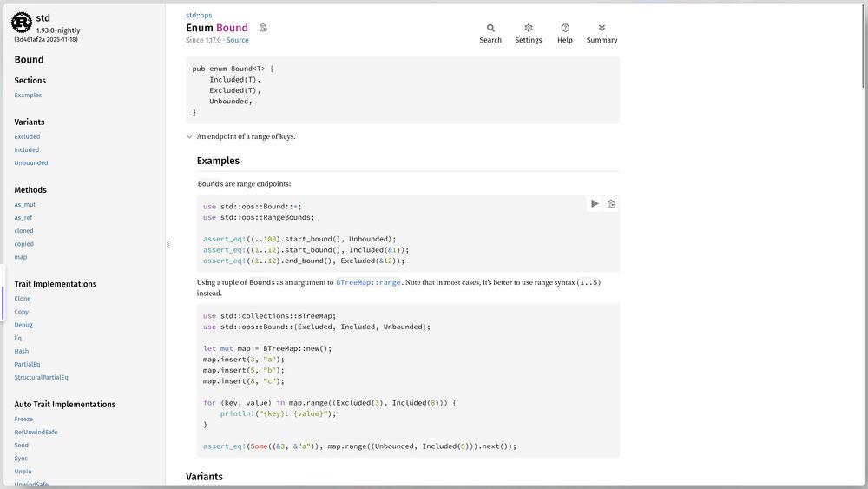
Task: Open the Source link
Action: pyautogui.click(x=238, y=40)
